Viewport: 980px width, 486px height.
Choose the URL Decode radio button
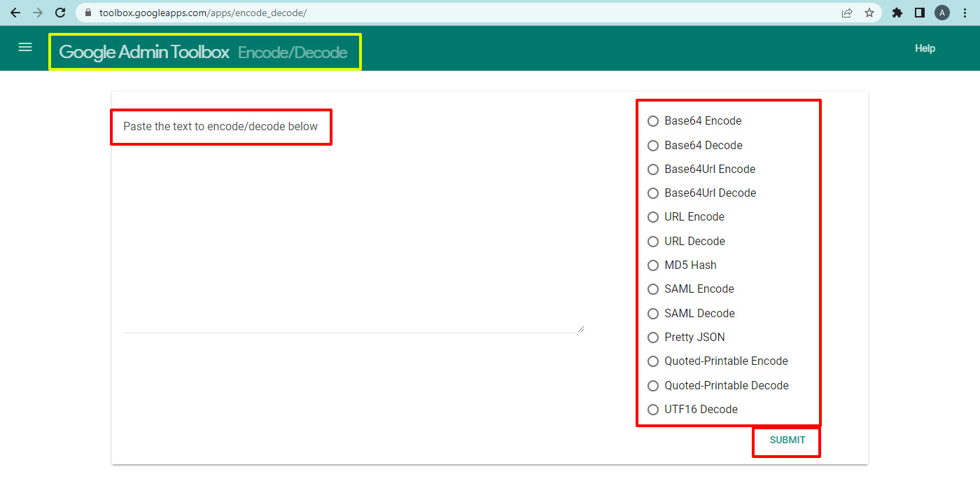point(653,242)
